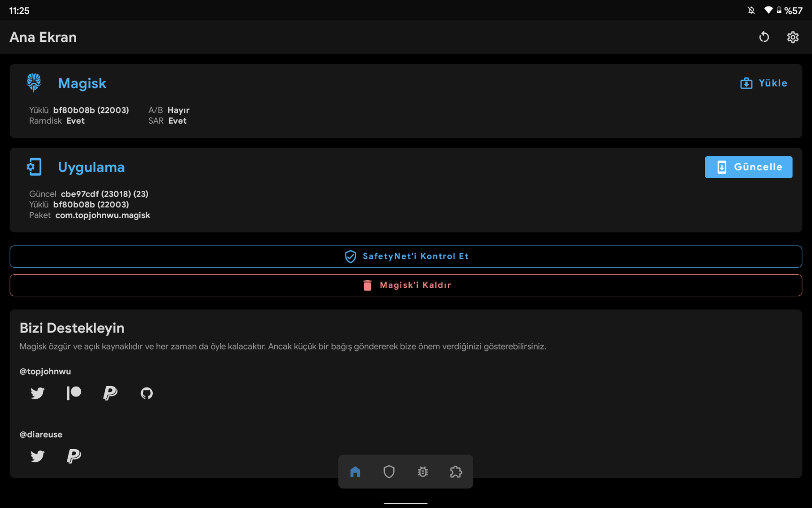This screenshot has height=508, width=812.
Task: Tap the 11:25 clock in status bar
Action: (19, 11)
